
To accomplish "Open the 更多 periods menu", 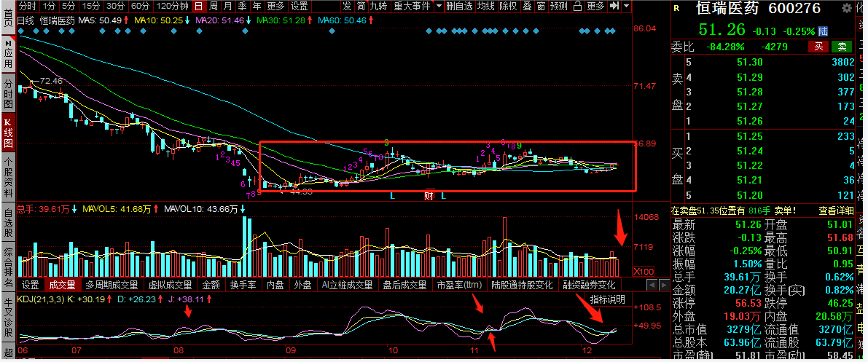I will coord(275,6).
